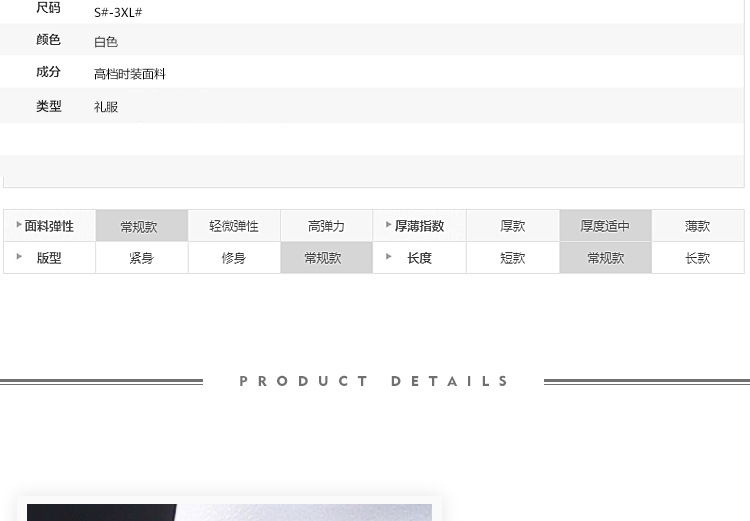Choose the 修身 fit cell

pyautogui.click(x=234, y=258)
